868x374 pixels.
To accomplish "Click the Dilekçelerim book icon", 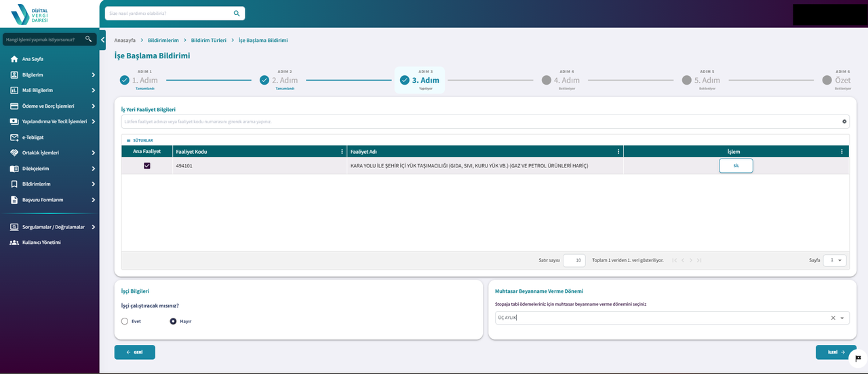I will [14, 168].
